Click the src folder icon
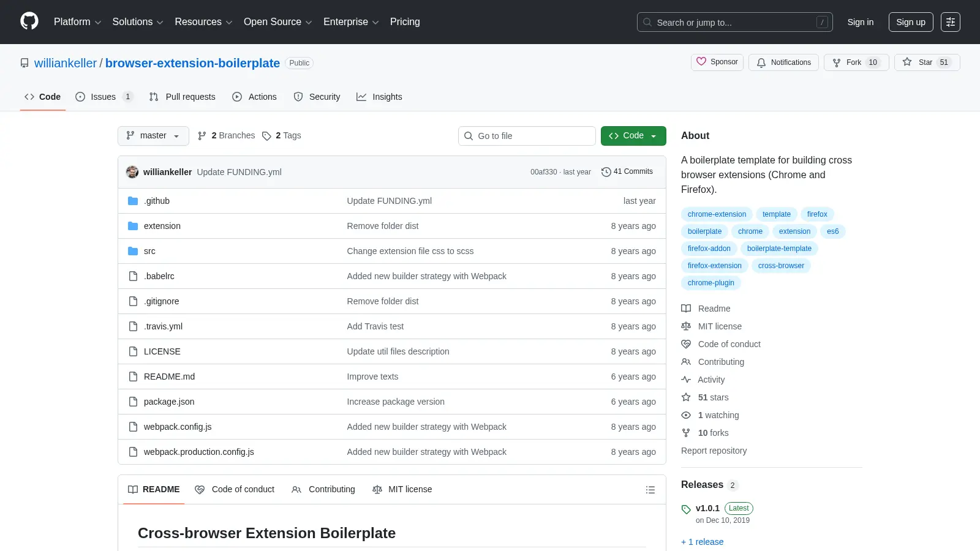 click(133, 251)
